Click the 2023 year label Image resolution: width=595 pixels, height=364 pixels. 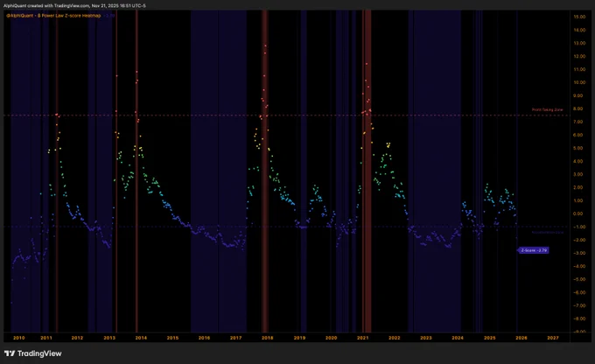pos(426,338)
